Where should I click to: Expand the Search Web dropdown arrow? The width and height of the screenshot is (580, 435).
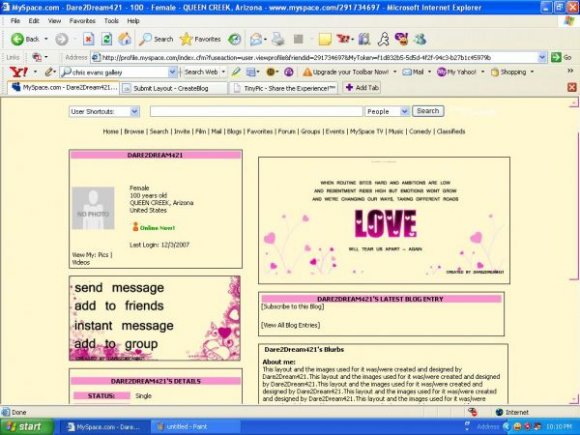[223, 72]
